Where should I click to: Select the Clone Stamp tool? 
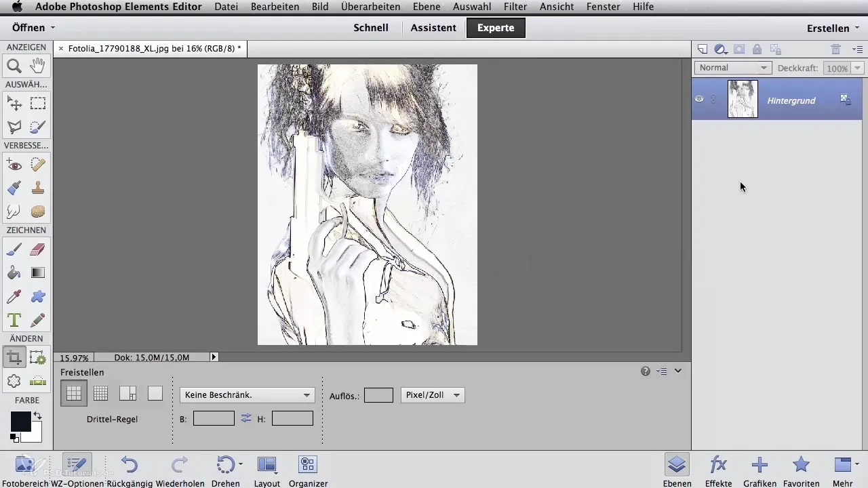coord(38,188)
